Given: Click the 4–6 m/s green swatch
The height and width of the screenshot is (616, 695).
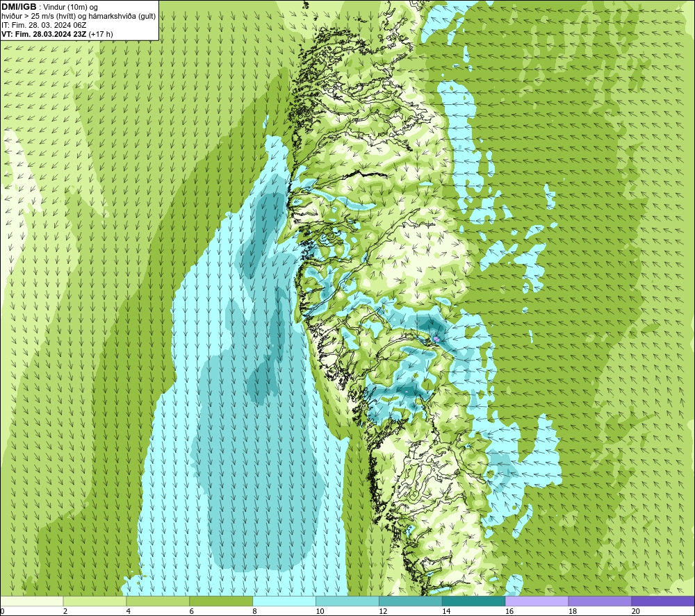Looking at the screenshot, I should (x=158, y=601).
